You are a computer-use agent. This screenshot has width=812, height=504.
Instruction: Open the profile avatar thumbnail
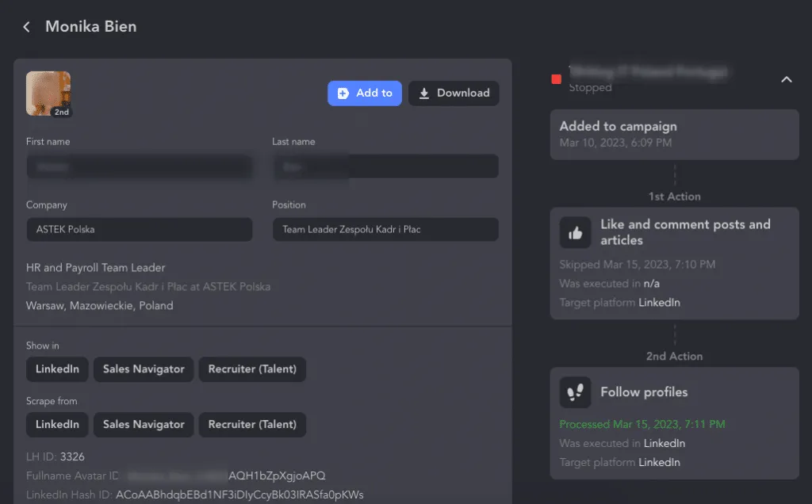coord(48,94)
